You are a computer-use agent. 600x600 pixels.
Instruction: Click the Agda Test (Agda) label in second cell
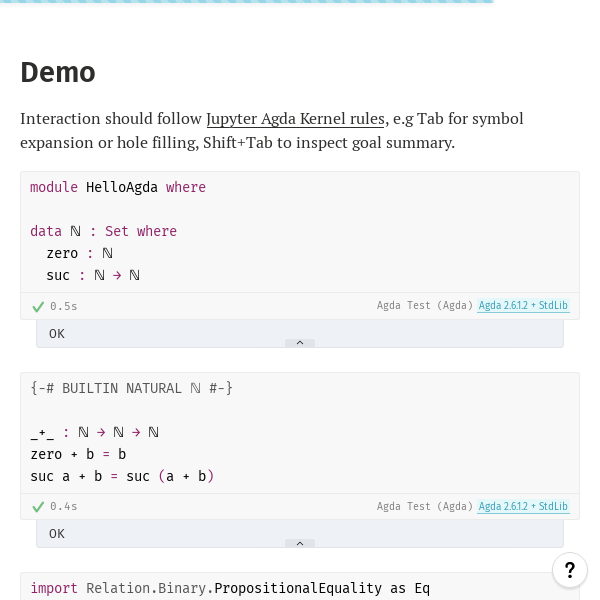[425, 506]
